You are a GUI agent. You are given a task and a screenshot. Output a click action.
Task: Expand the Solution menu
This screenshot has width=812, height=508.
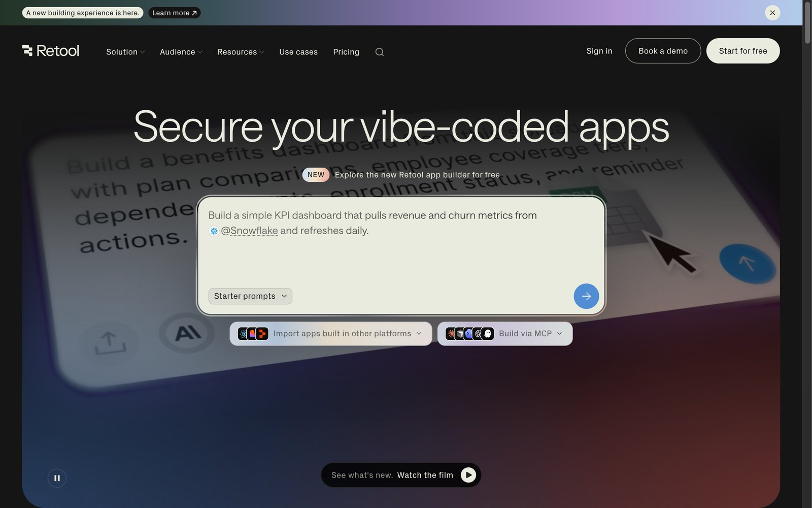pos(125,52)
